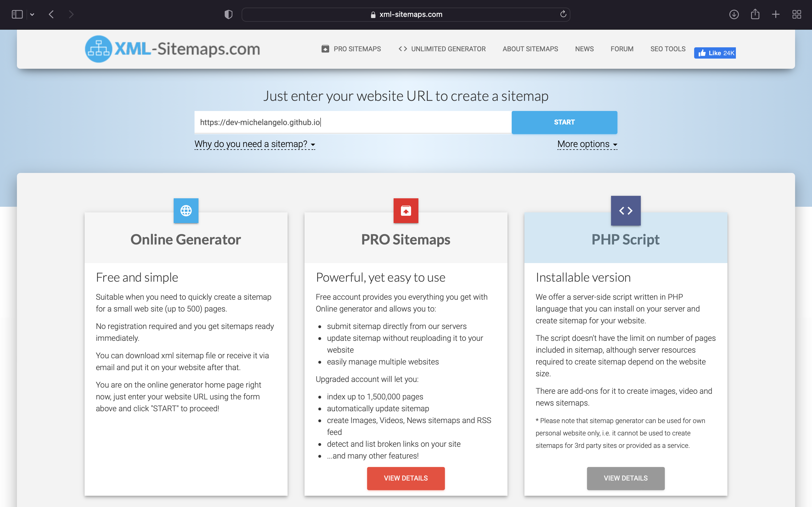Open the UNLIMITED GENERATOR nav link
The width and height of the screenshot is (812, 507).
click(442, 49)
